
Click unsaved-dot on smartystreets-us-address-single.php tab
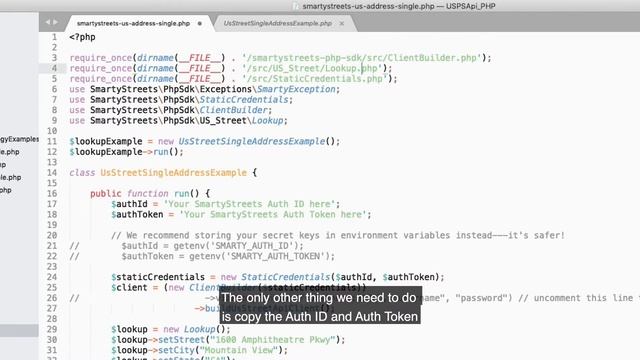pyautogui.click(x=200, y=24)
